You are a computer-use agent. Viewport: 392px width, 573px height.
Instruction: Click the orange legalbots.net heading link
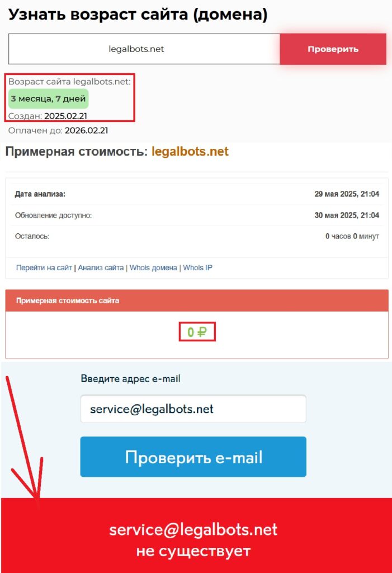190,151
